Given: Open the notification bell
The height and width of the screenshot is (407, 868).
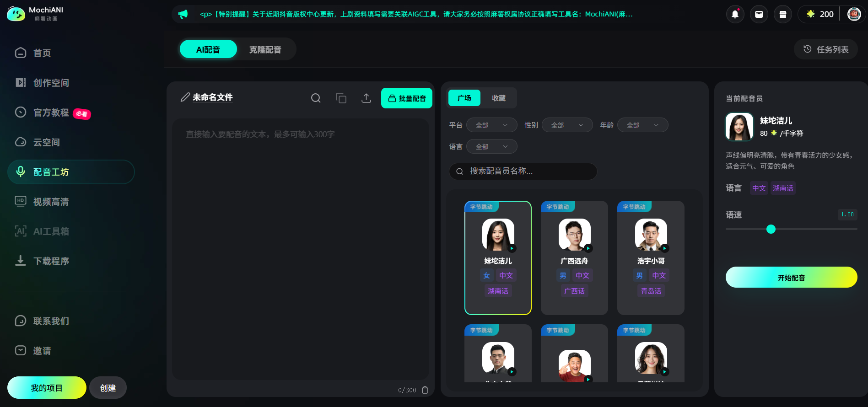Looking at the screenshot, I should (735, 14).
